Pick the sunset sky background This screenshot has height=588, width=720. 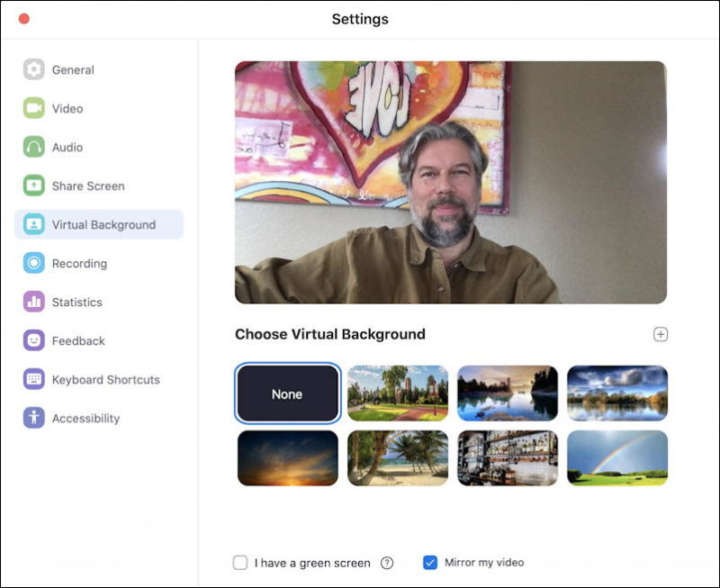pyautogui.click(x=286, y=458)
